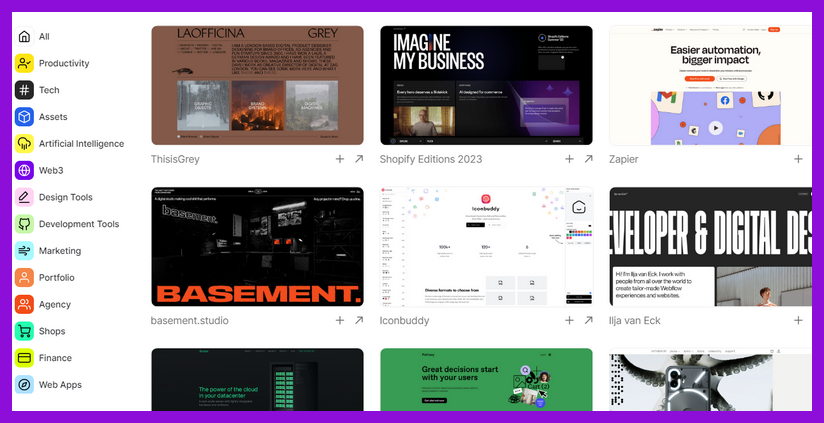Go to Agency label
This screenshot has width=824, height=423.
[x=55, y=304]
